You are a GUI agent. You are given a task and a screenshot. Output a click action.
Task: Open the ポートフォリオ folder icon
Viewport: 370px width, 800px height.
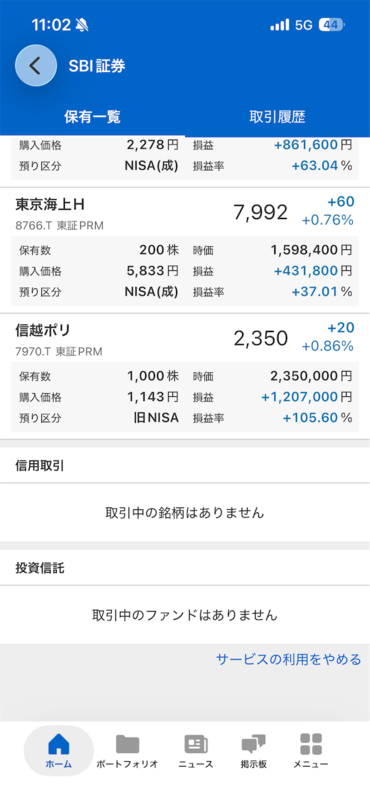127,744
